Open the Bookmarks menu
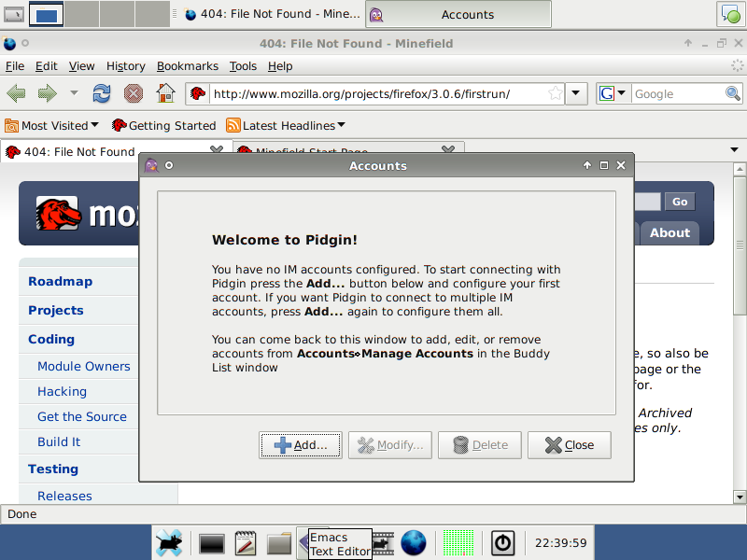Viewport: 747px width, 560px height. pos(188,66)
